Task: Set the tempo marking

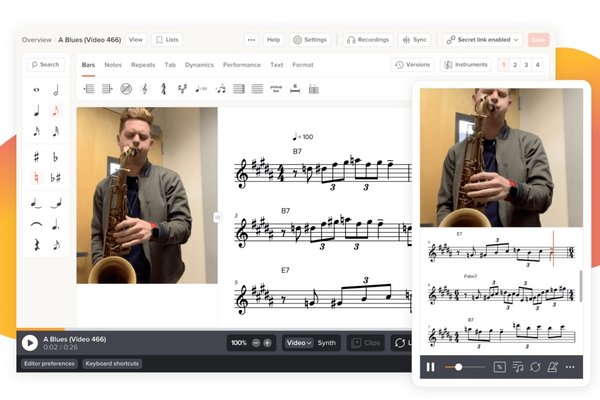Action: (x=201, y=89)
